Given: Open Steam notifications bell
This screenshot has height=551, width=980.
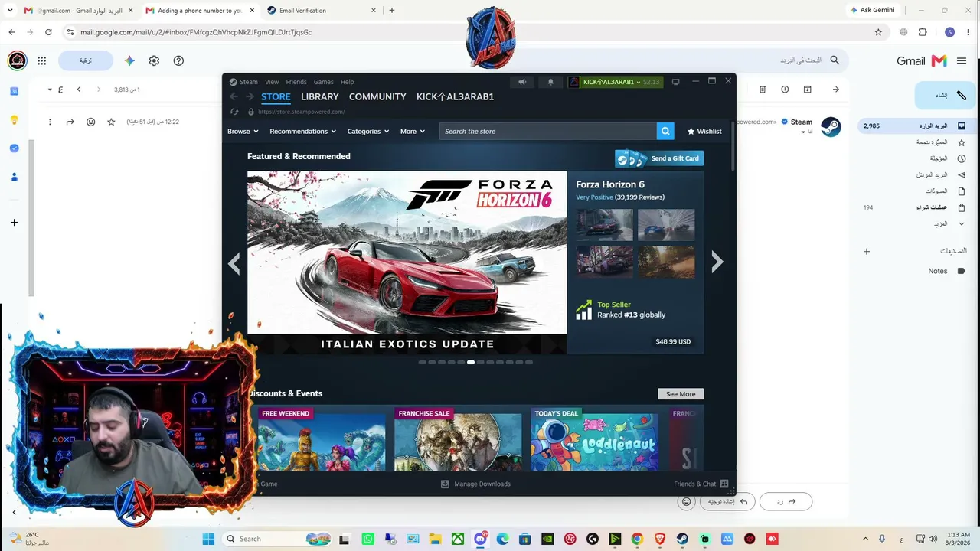Looking at the screenshot, I should 550,82.
